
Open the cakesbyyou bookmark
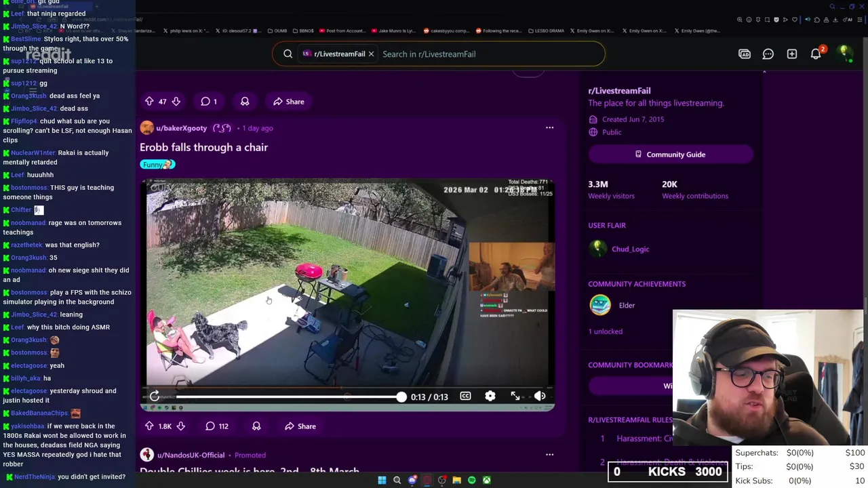click(x=446, y=30)
